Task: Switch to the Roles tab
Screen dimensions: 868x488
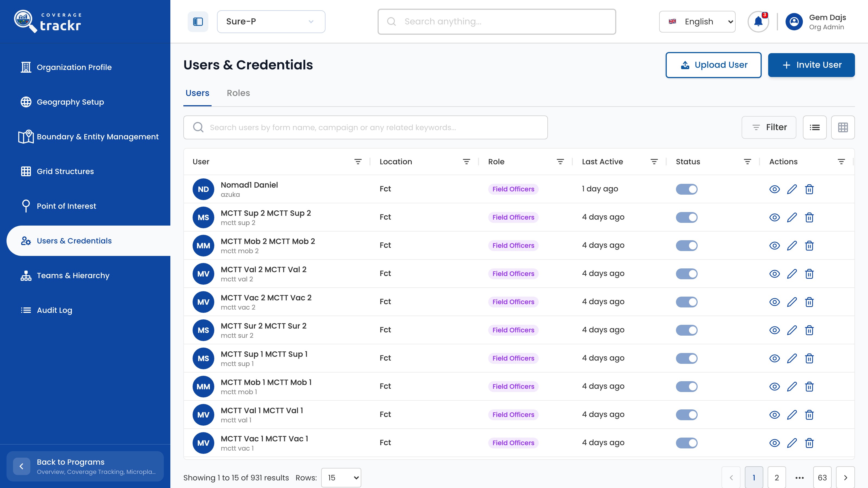Action: click(x=238, y=93)
